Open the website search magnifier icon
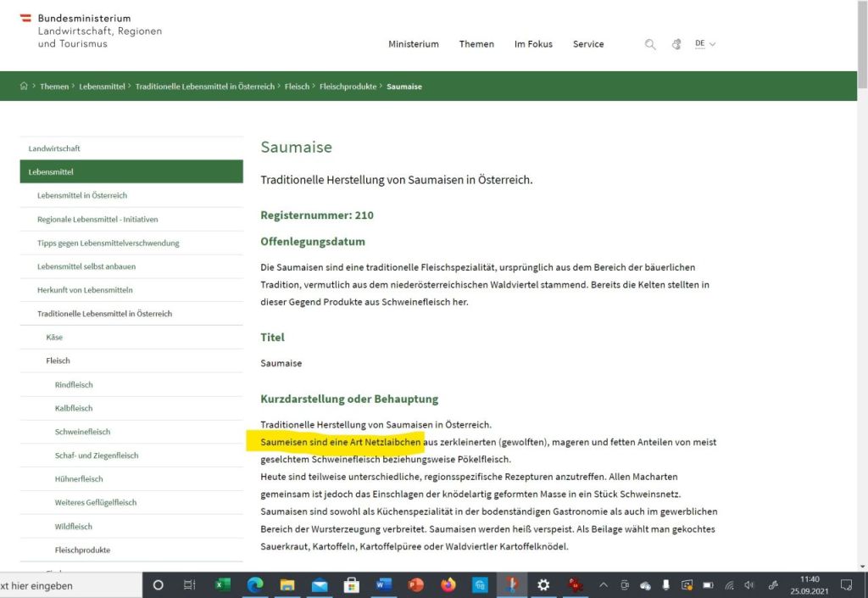This screenshot has width=868, height=598. tap(650, 44)
